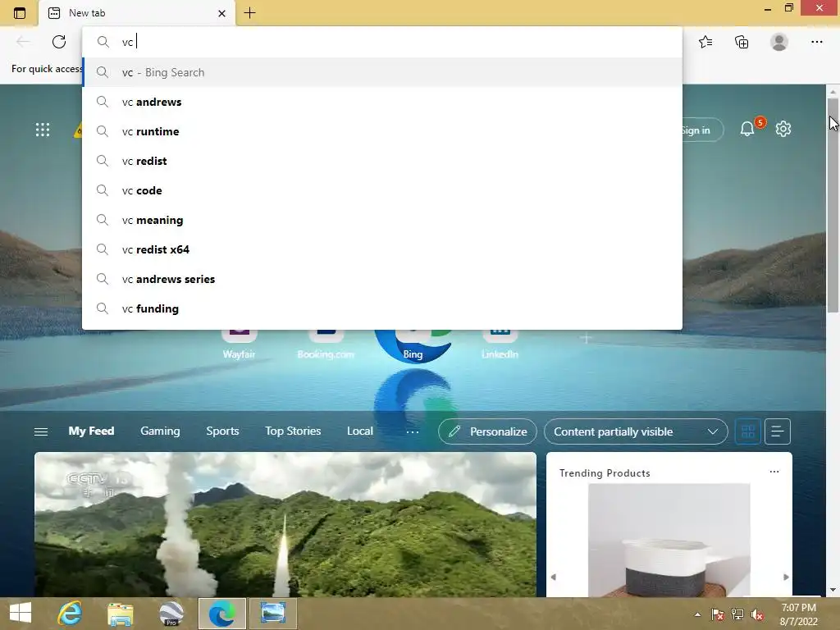Open the trending basket product image

[669, 540]
